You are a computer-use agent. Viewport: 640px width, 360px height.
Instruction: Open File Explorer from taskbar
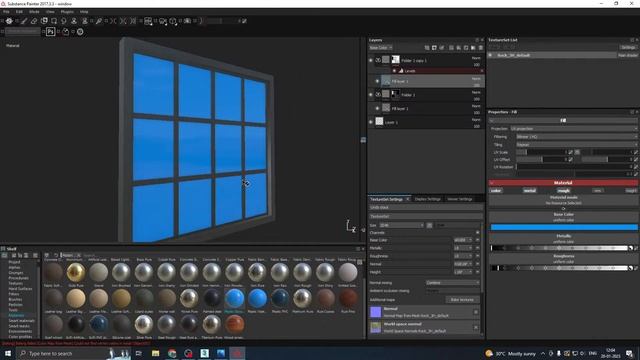(156, 353)
